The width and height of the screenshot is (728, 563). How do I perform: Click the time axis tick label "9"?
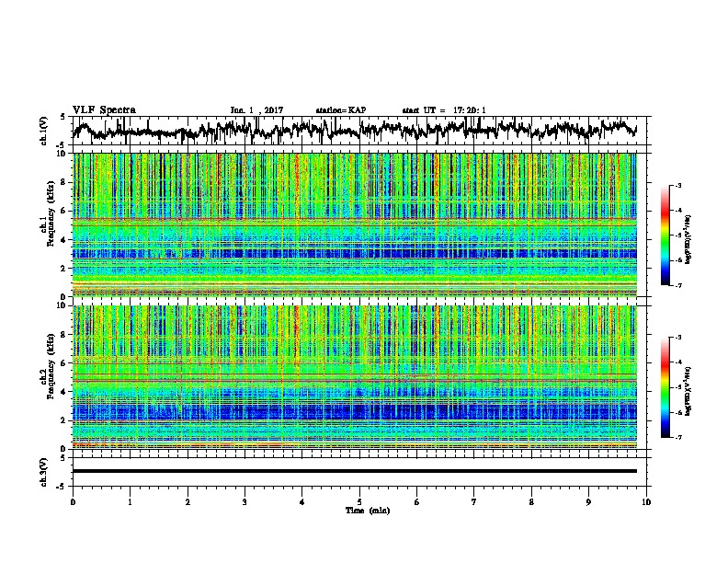(588, 502)
